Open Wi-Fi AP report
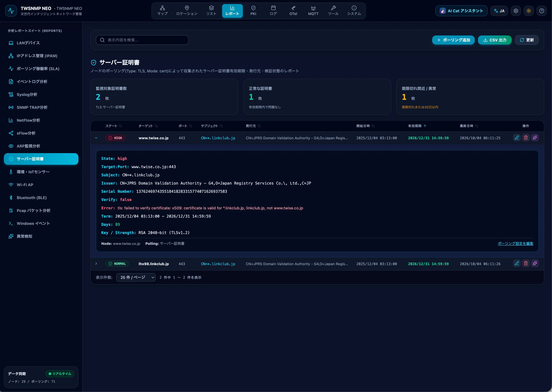This screenshot has height=392, width=552. click(41, 185)
